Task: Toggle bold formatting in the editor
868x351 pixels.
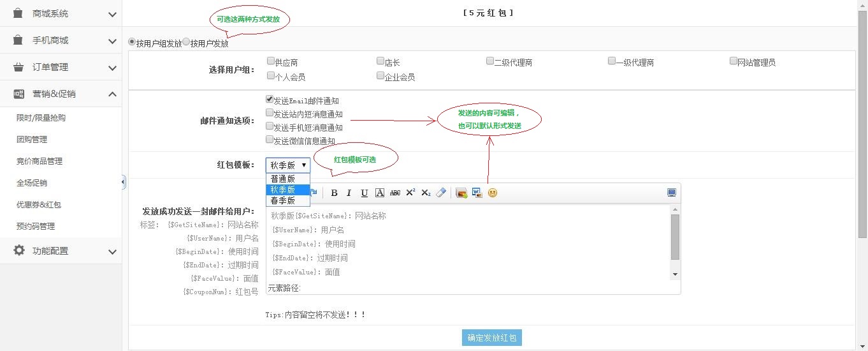Action: click(x=334, y=193)
